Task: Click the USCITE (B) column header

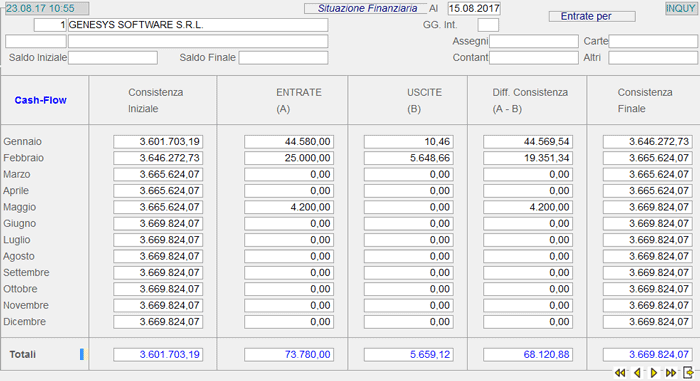Action: coord(424,100)
